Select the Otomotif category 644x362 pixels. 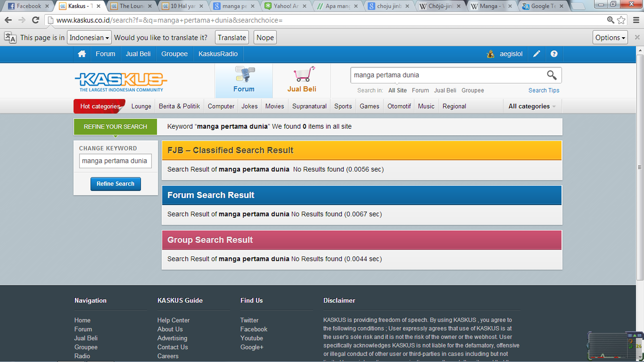tap(399, 106)
